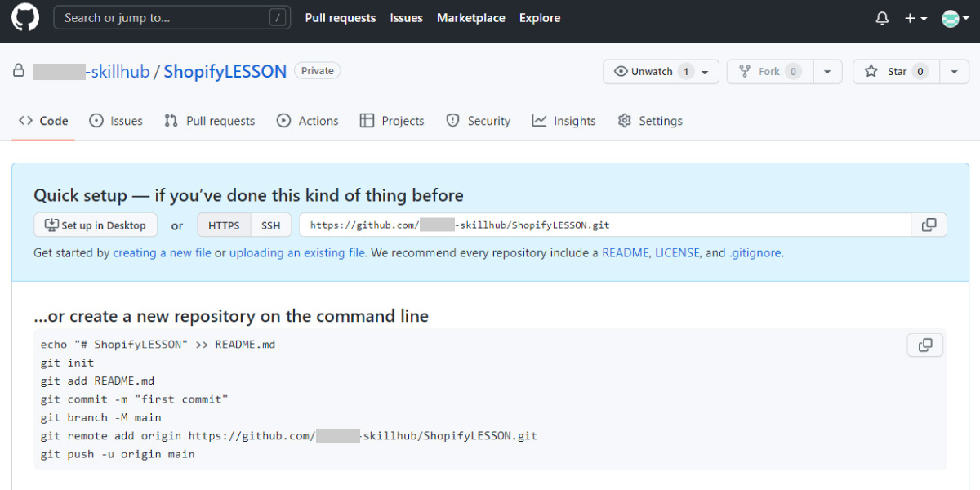Open the README recommendation link

click(625, 253)
